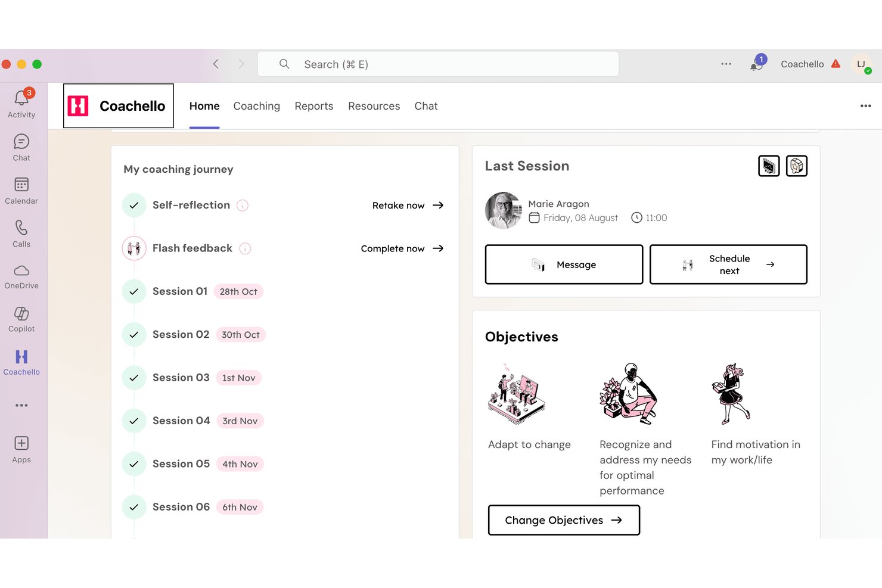
Task: Select Coachello app in the sidebar
Action: coord(21,362)
